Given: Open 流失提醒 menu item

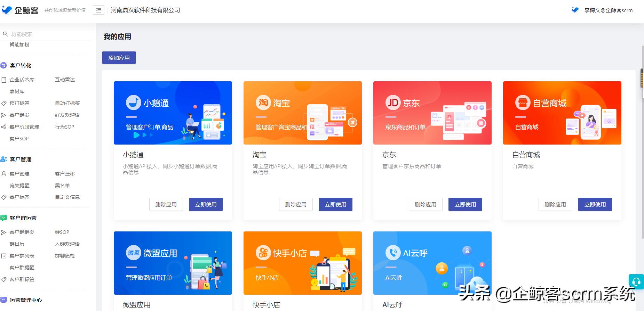Looking at the screenshot, I should point(19,186).
